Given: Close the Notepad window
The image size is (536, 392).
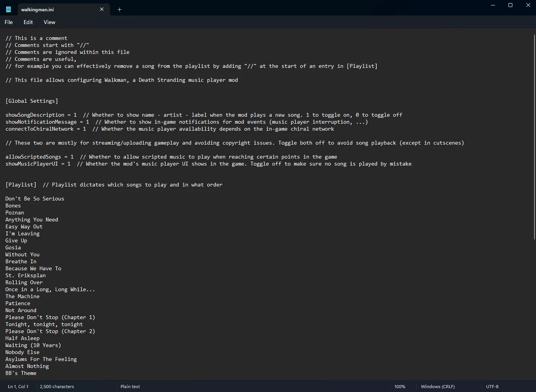Looking at the screenshot, I should [x=528, y=5].
